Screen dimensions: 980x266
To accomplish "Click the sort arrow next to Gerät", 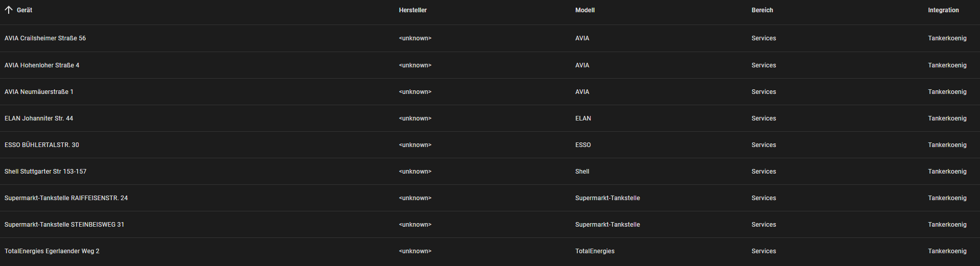I will 8,10.
